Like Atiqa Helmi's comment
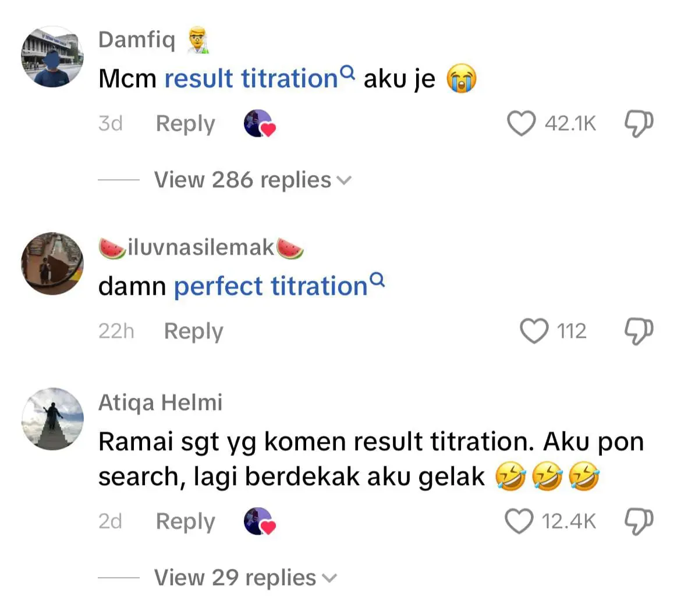Image resolution: width=681 pixels, height=616 pixels. point(519,521)
